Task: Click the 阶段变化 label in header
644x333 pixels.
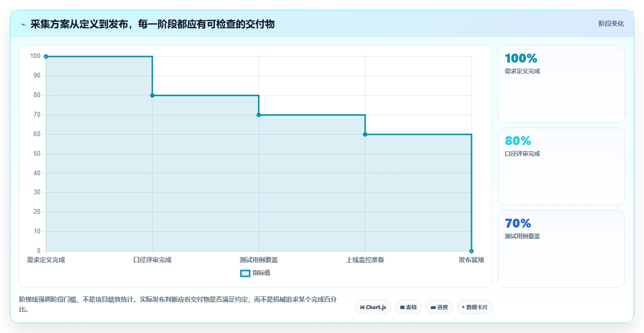Action: click(611, 23)
